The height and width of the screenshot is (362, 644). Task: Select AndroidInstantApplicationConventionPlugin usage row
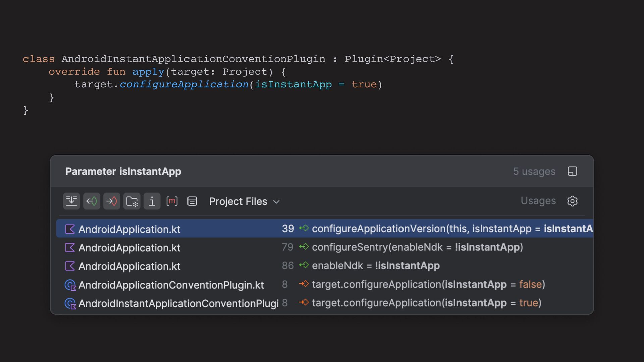tap(325, 303)
